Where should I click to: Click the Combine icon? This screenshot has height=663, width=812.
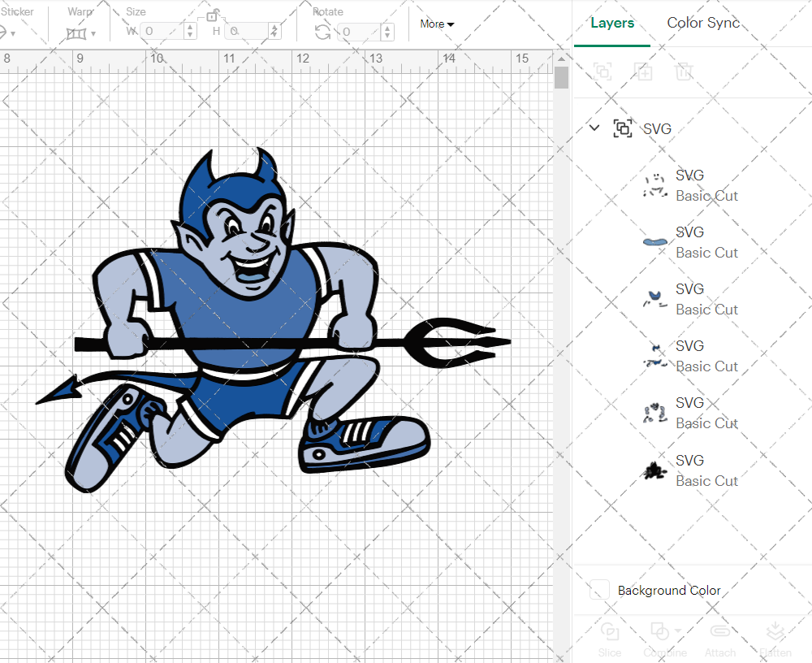tap(659, 638)
